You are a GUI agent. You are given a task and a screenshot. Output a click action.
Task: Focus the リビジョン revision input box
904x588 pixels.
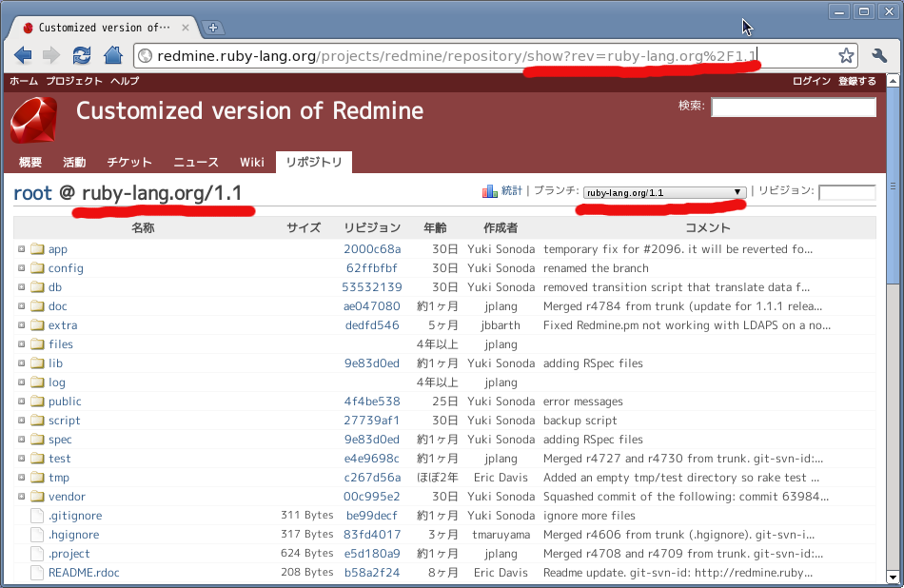847,192
